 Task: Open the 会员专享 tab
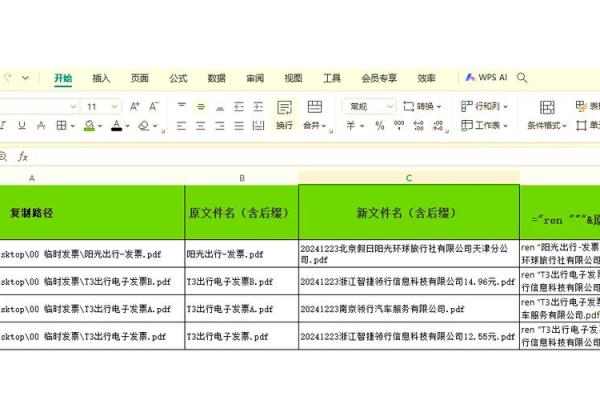(379, 78)
